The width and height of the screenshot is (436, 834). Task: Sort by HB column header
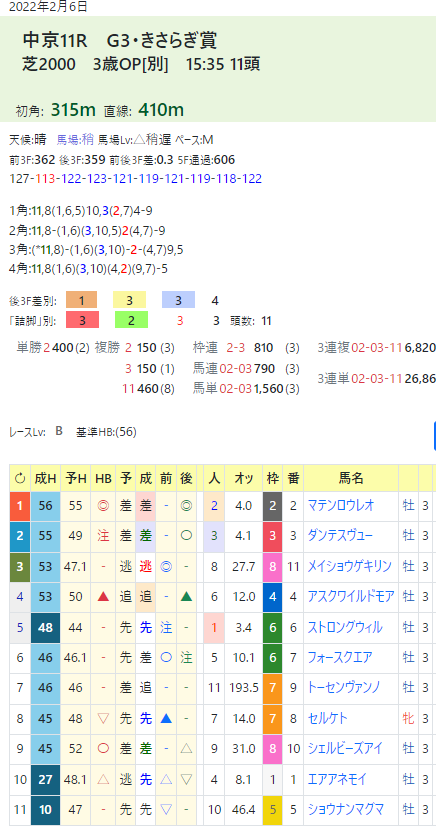(x=103, y=478)
